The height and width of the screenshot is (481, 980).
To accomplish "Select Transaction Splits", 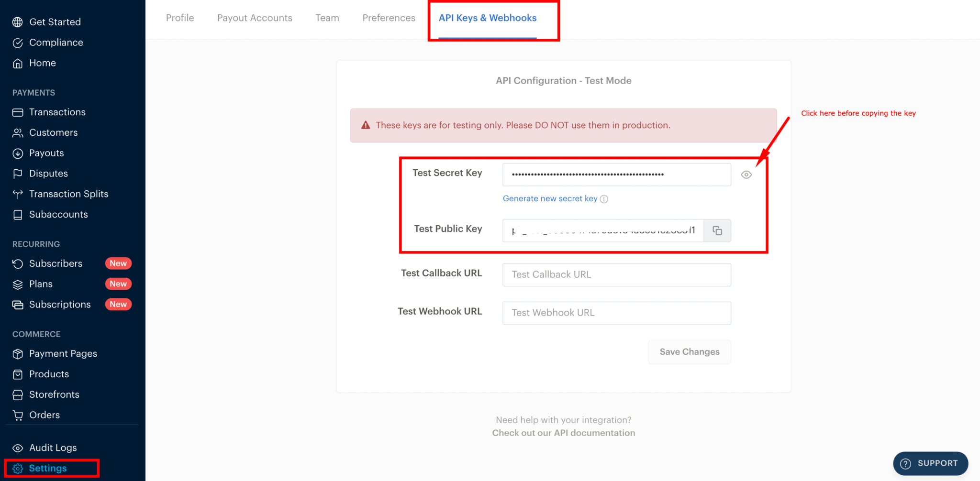I will click(x=68, y=194).
